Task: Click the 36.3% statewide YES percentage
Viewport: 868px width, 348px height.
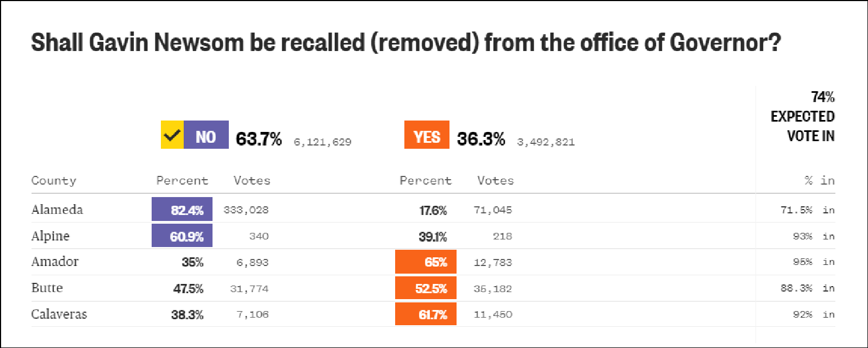Action: pyautogui.click(x=481, y=139)
